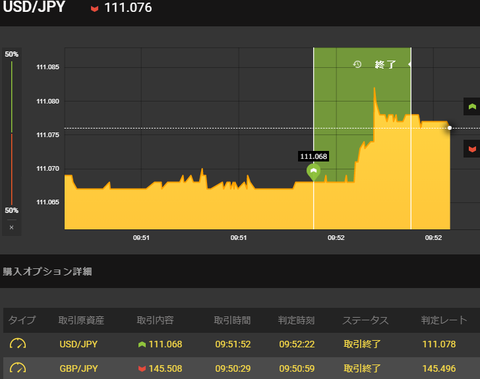Viewport: 480px width, 379px height.
Task: Click the タイプ column header
Action: 22,320
